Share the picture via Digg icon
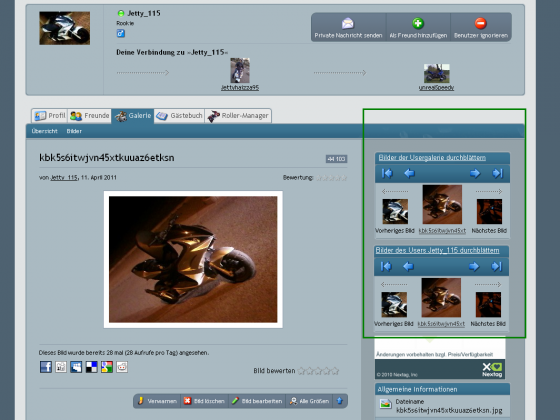The image size is (560, 420). point(61,367)
